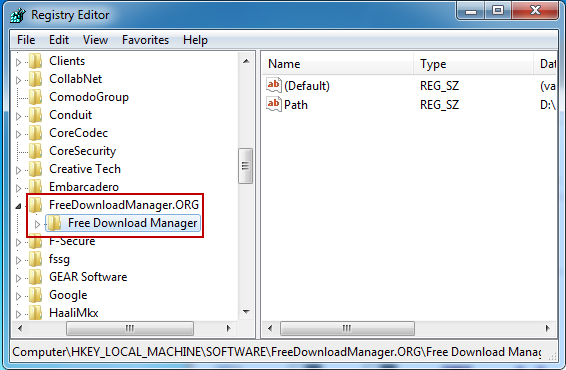Click the Clients folder icon
The height and width of the screenshot is (370, 566).
[35, 61]
